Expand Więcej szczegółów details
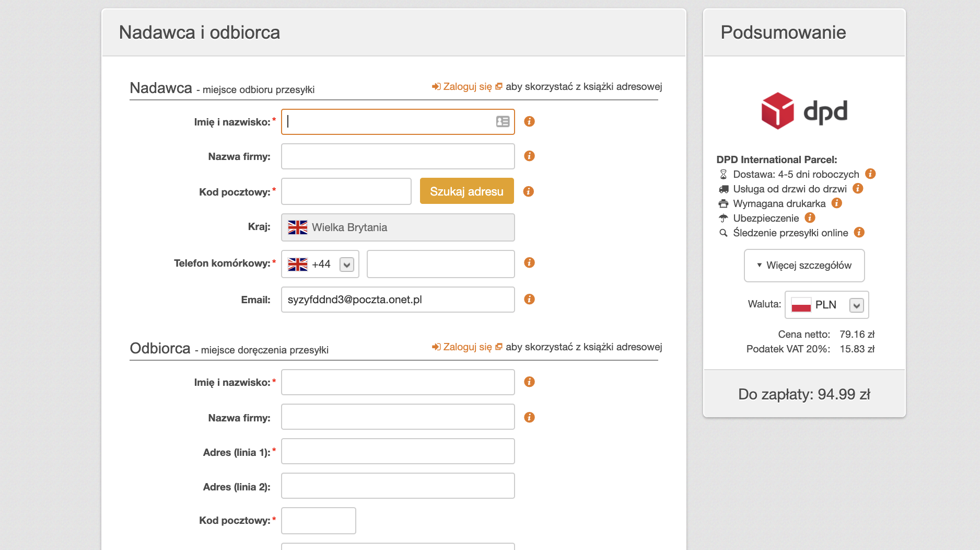Screen dimensions: 980x550 pos(804,265)
